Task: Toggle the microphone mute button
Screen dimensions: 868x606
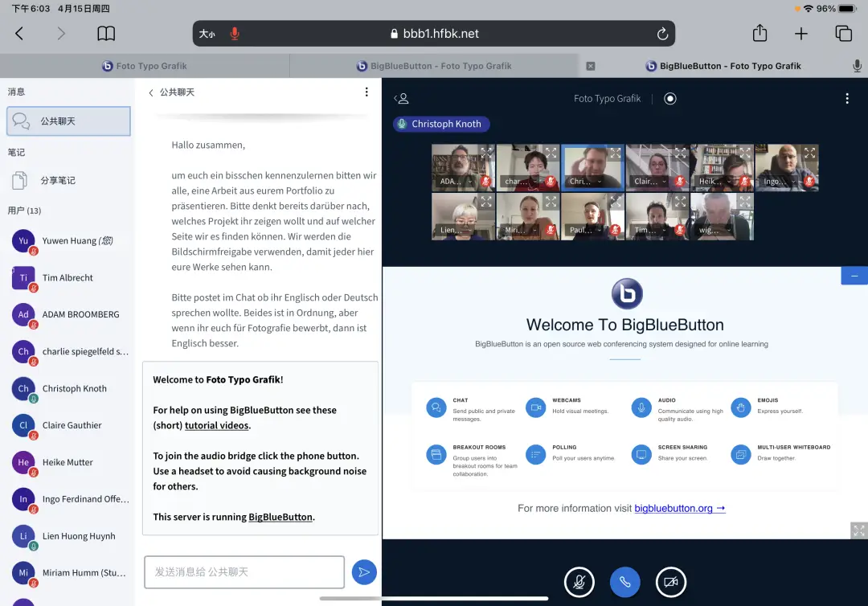Action: 579,582
